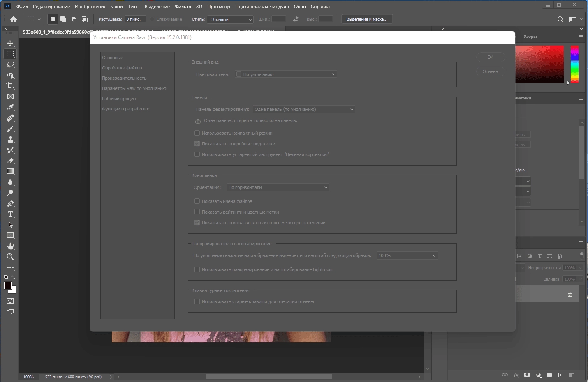Select the Lasso tool
588x382 pixels.
tap(10, 64)
